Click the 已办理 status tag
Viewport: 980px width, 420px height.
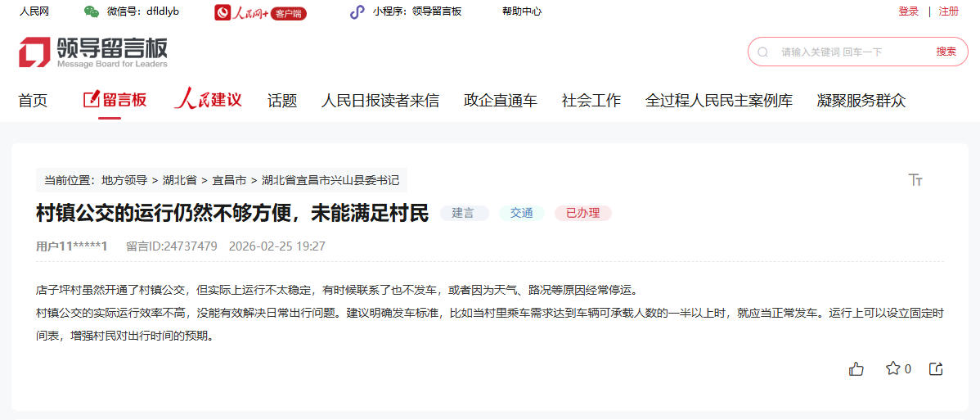582,213
